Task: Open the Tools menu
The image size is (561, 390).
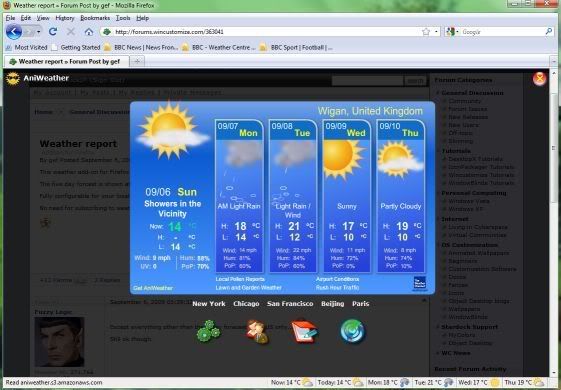Action: click(x=123, y=18)
